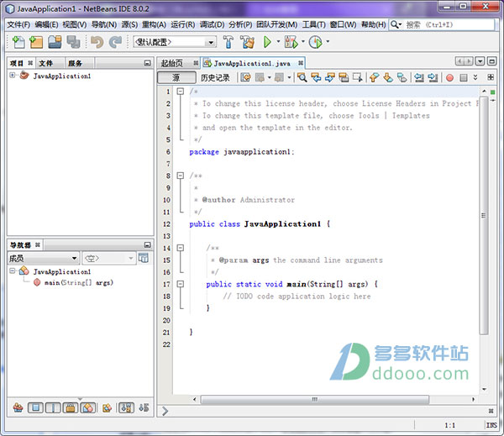Toggle Show Inherited Members in navigator
Image resolution: width=504 pixels, height=436 pixels.
(18, 407)
